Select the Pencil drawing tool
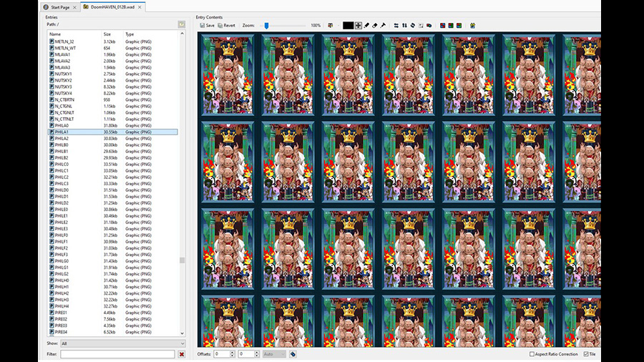644x362 pixels. 367,26
